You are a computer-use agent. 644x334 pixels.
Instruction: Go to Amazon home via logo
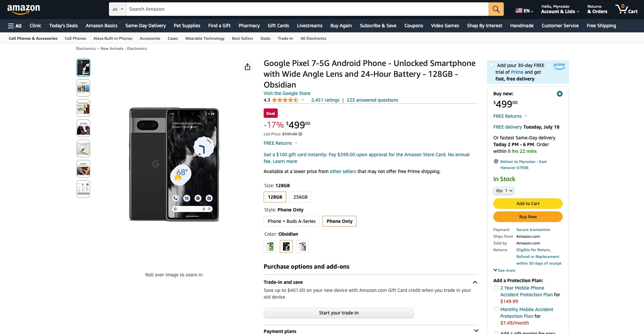24,9
